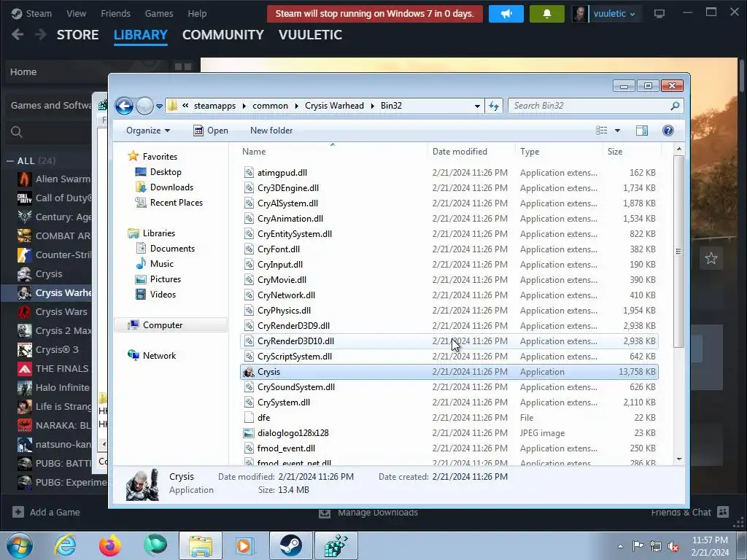Click Friends & Chat link

681,512
